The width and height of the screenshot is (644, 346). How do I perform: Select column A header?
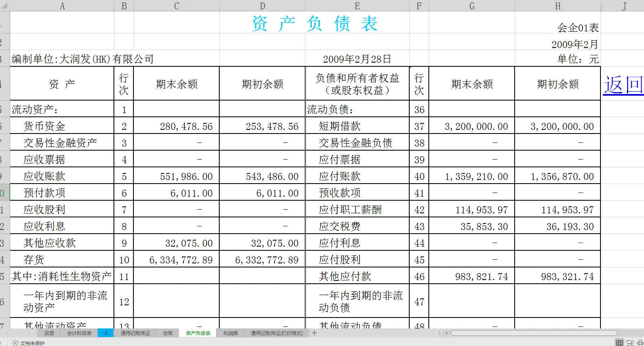click(x=62, y=6)
